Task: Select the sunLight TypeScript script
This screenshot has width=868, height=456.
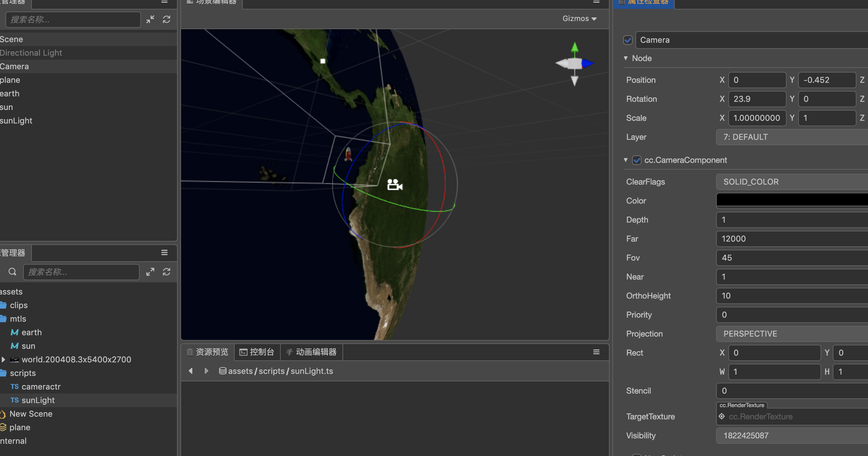Action: (38, 400)
